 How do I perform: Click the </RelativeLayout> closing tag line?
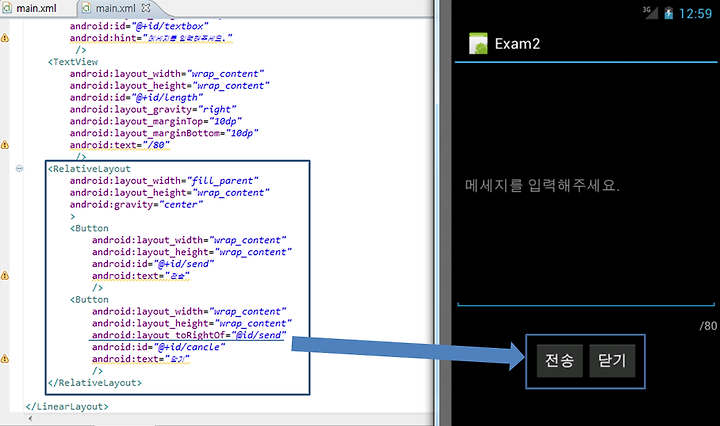(x=95, y=382)
